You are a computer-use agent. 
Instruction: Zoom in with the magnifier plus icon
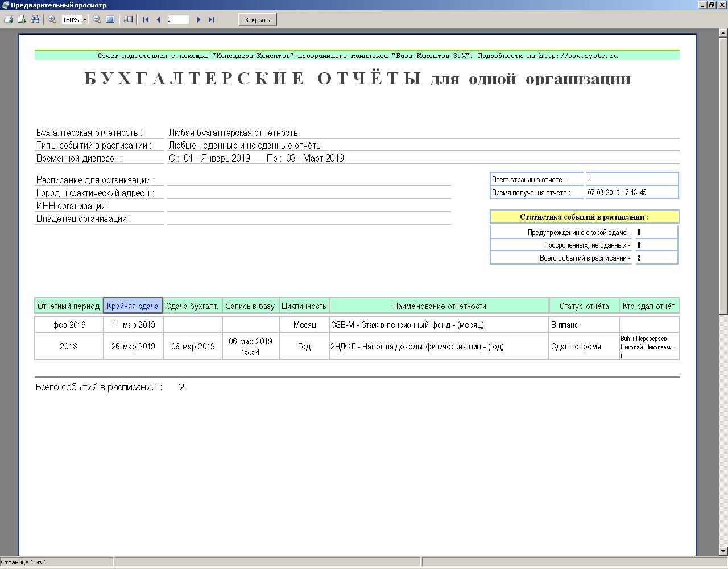click(x=52, y=19)
